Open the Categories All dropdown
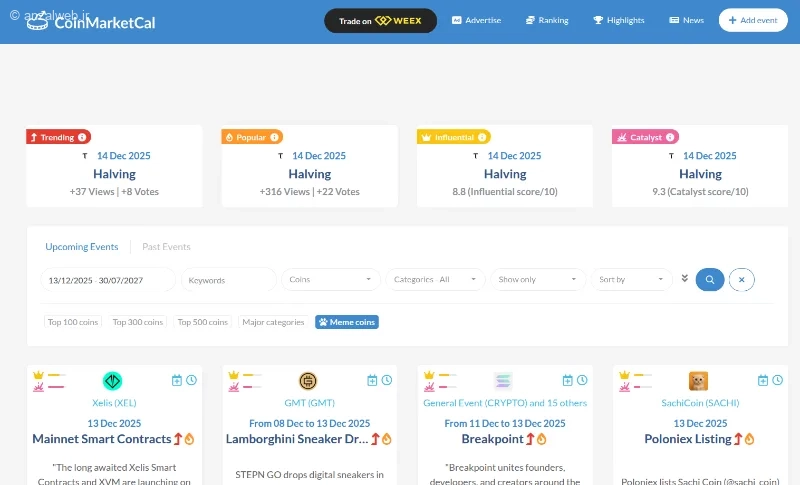 [x=435, y=279]
